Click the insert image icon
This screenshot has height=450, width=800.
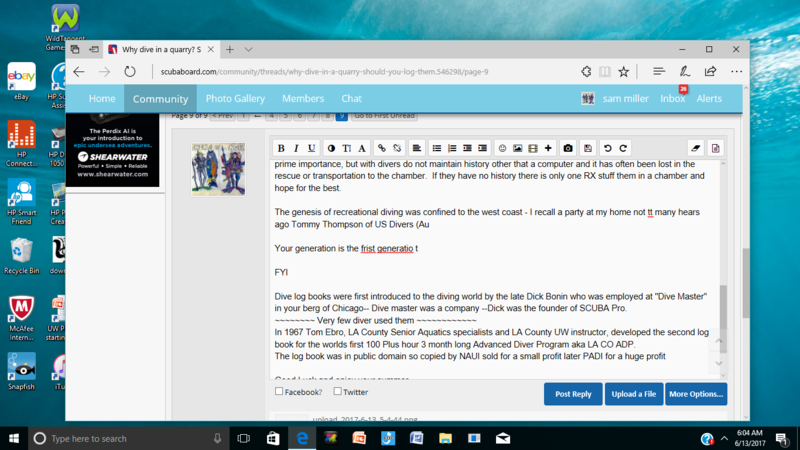click(x=517, y=148)
